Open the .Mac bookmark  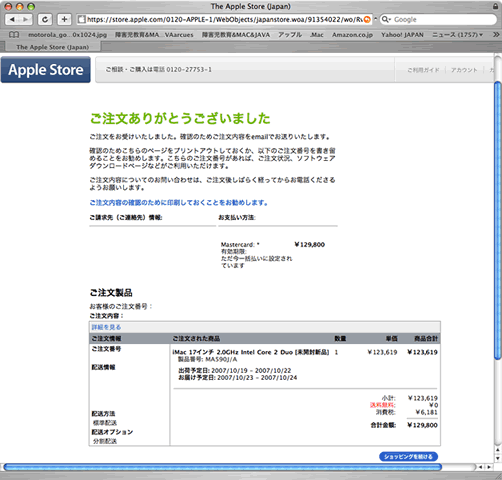[x=317, y=35]
